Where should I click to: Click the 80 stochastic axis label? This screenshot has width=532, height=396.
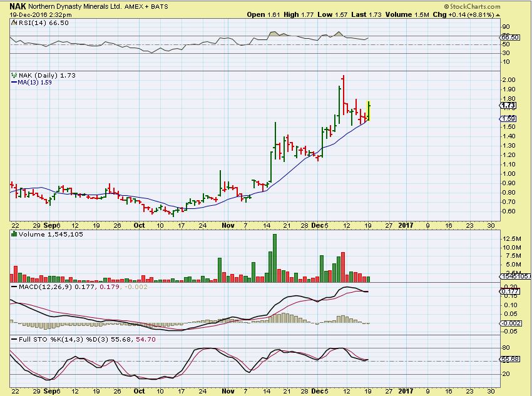pyautogui.click(x=506, y=348)
